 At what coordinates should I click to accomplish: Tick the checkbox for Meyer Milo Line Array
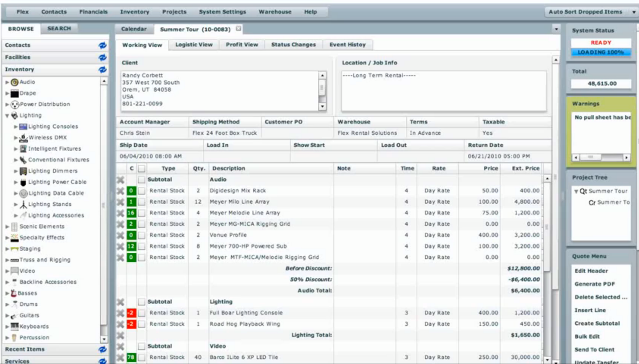[142, 202]
